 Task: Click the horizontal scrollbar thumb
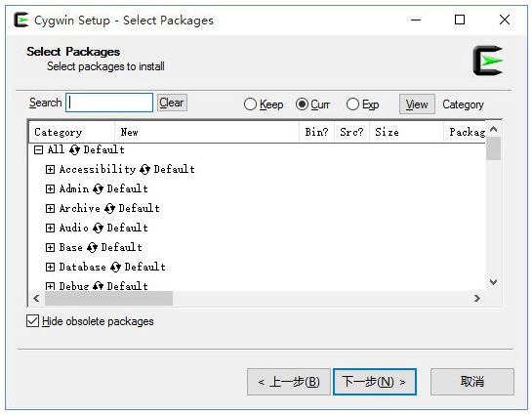click(x=108, y=298)
